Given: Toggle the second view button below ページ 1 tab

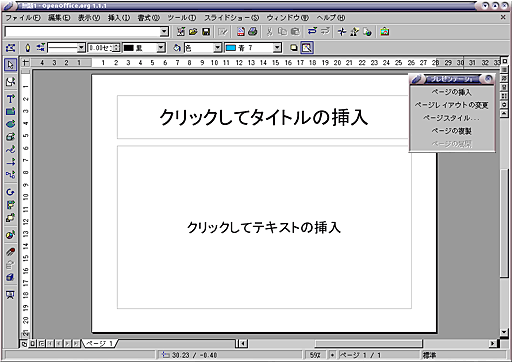Looking at the screenshot, I should tap(32, 343).
